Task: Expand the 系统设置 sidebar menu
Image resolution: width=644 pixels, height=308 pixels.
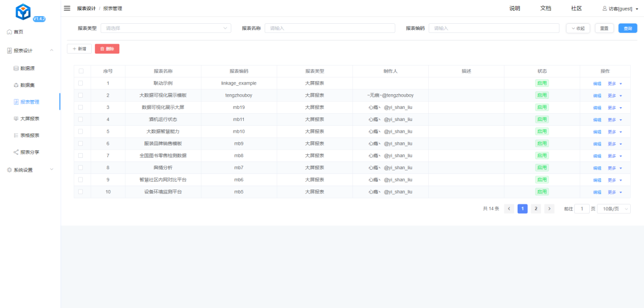Action: [x=30, y=170]
